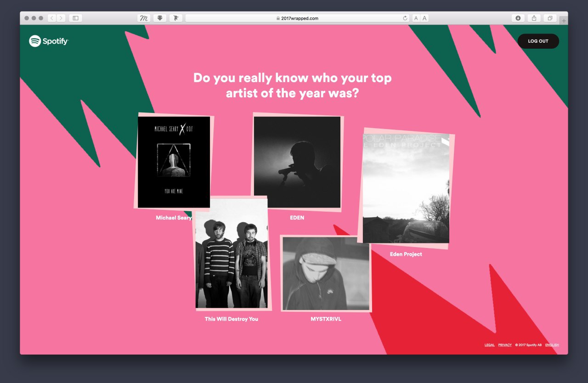
Task: Reload the page with the refresh icon
Action: [x=405, y=18]
